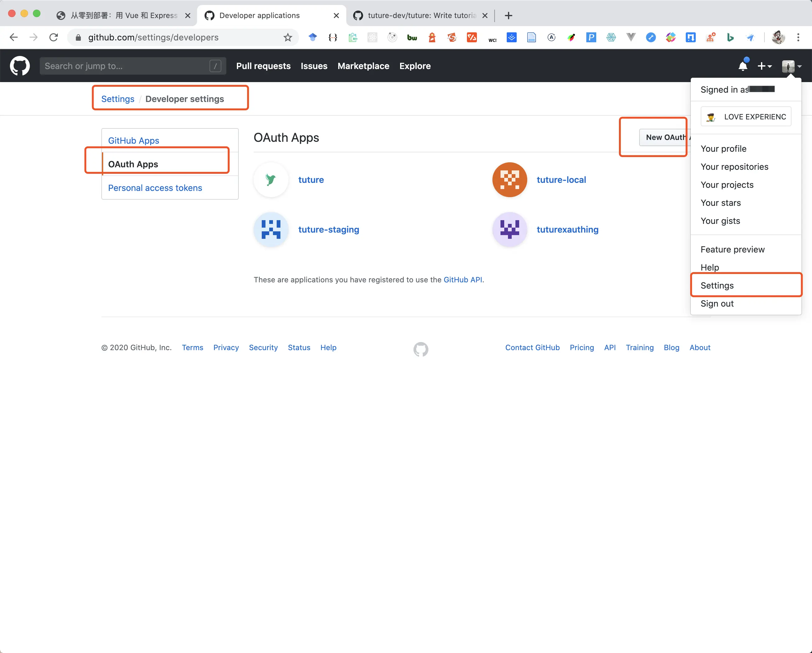Open the Terms footer link

click(x=192, y=347)
